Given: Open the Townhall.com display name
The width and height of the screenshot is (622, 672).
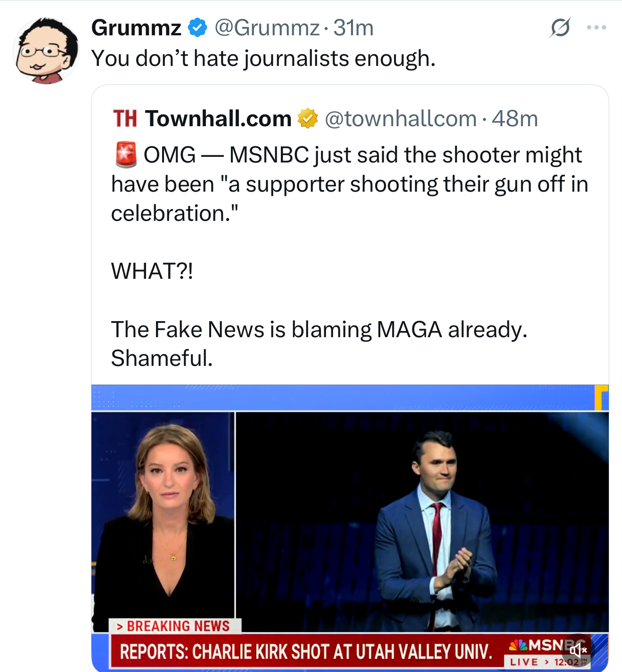Looking at the screenshot, I should [219, 118].
